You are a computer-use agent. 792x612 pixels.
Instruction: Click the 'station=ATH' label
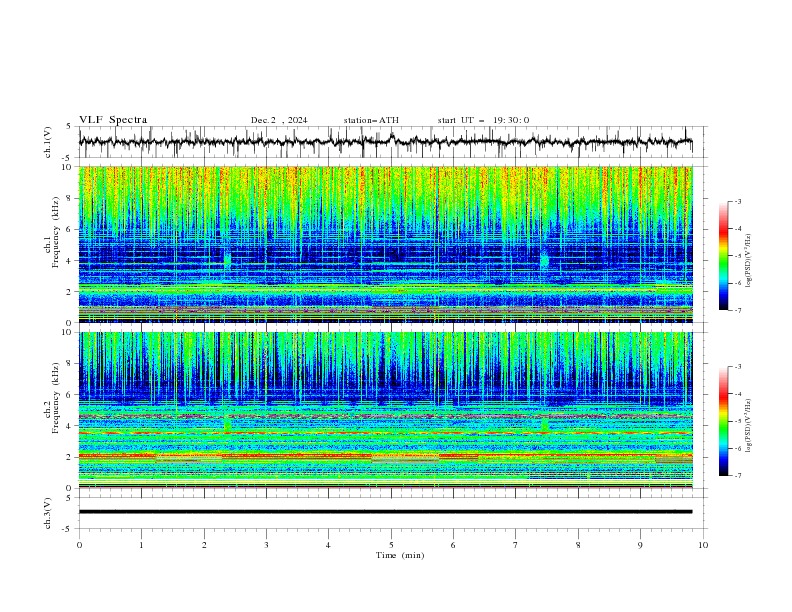(x=371, y=120)
